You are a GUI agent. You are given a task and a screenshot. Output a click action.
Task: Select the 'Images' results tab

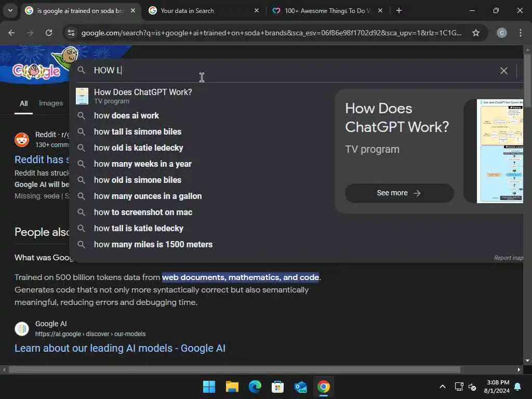pos(51,103)
